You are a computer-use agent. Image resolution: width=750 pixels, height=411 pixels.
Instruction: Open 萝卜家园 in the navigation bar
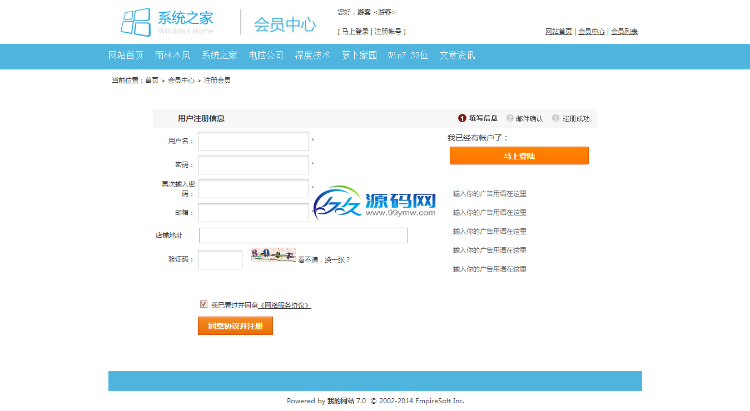click(x=359, y=56)
